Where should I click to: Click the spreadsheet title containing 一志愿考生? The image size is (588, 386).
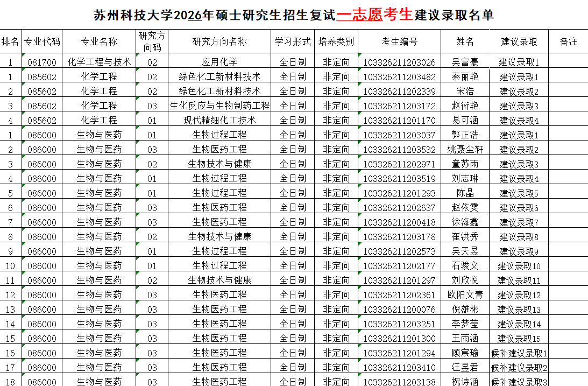tap(294, 15)
